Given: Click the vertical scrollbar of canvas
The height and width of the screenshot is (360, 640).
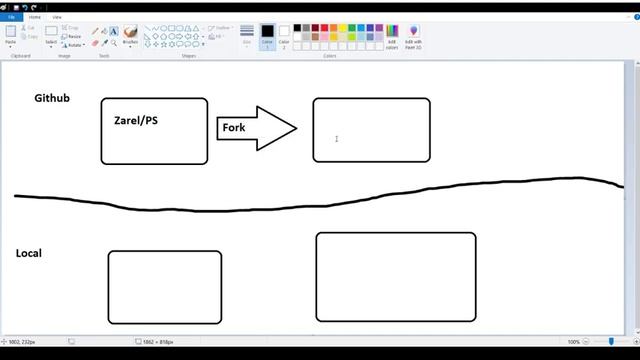Looking at the screenshot, I should point(638,198).
